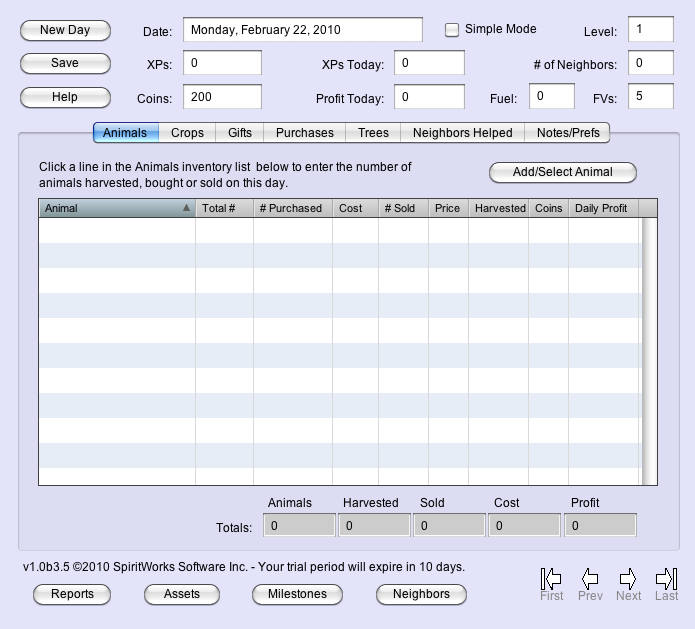The width and height of the screenshot is (695, 629).
Task: Click the # Sold column header
Action: pos(403,208)
